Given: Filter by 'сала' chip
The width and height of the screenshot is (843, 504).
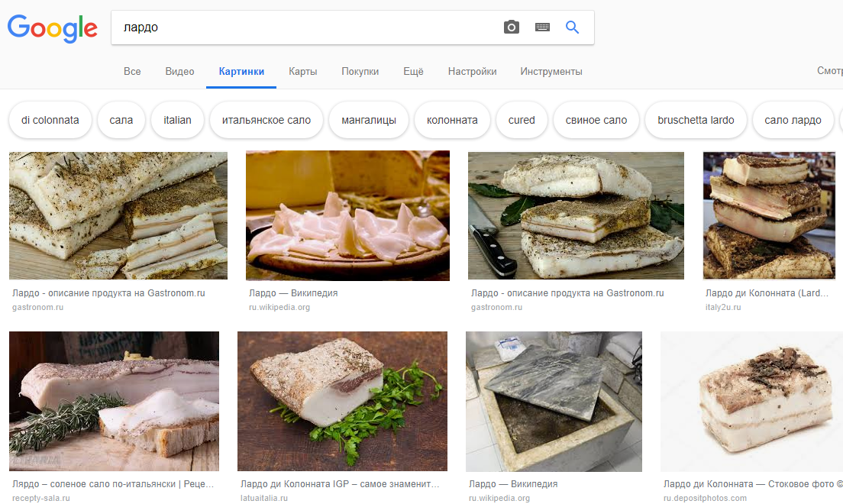Looking at the screenshot, I should pyautogui.click(x=121, y=120).
